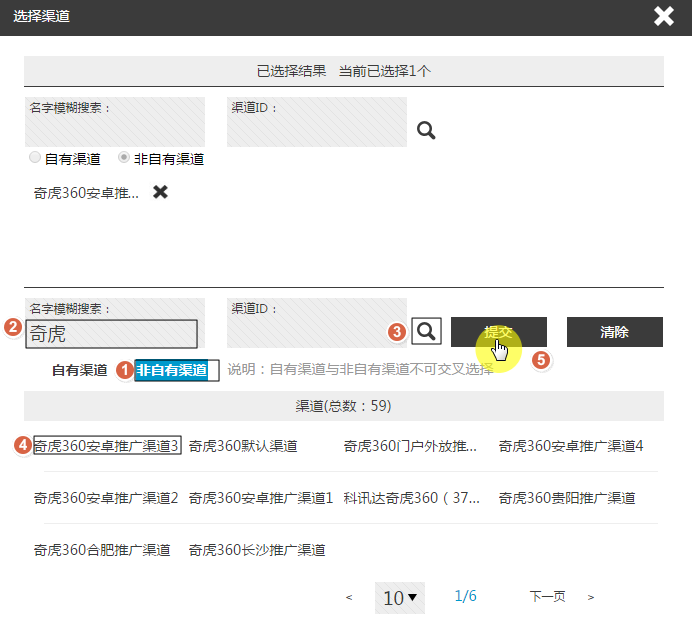Select channel 奇虎360长沙推广渠道
Screen dimensions: 692x634
click(x=257, y=550)
